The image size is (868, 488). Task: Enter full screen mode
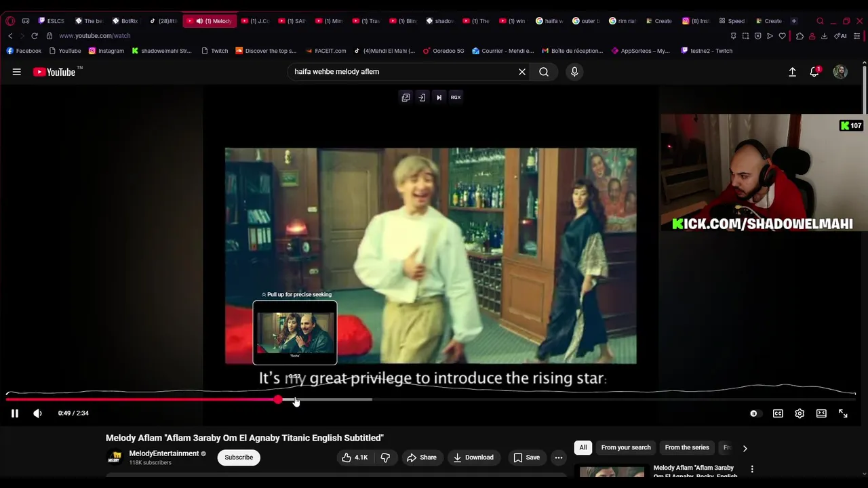[843, 413]
